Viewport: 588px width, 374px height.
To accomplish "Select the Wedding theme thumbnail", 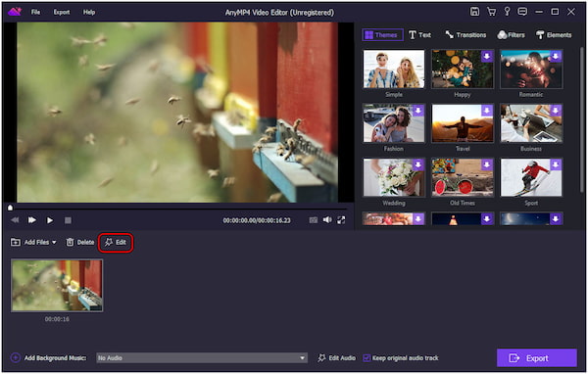I will 394,177.
